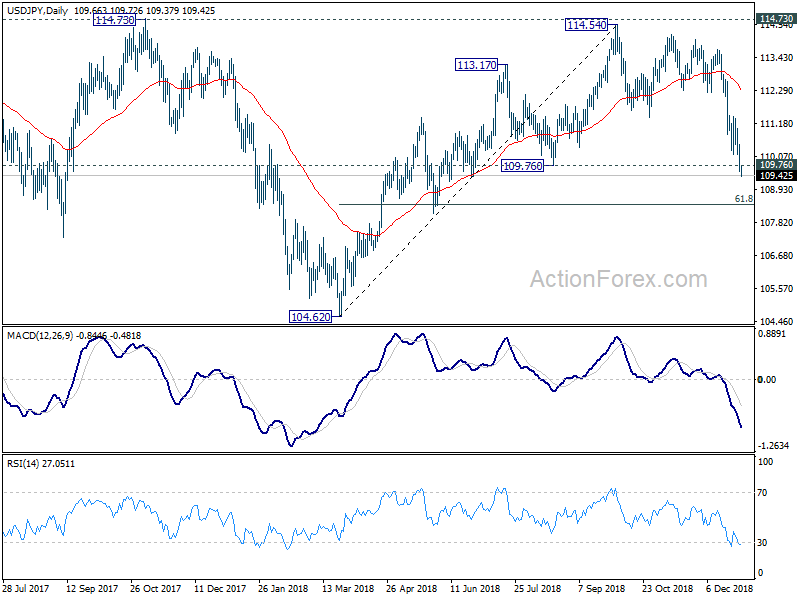Click the 109.760 support level label

(522, 165)
